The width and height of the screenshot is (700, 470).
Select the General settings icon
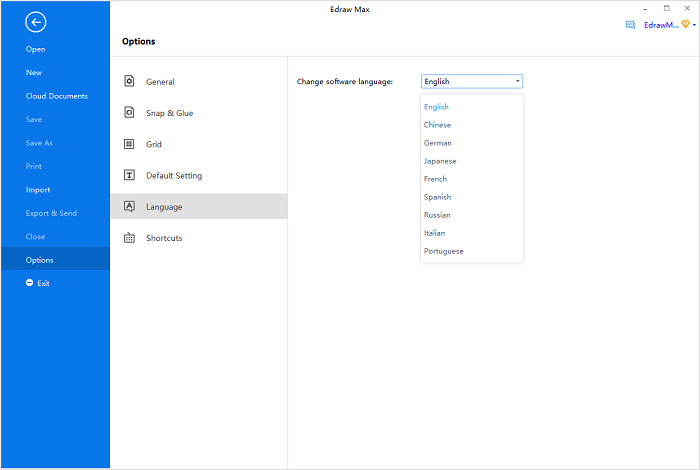pyautogui.click(x=129, y=82)
